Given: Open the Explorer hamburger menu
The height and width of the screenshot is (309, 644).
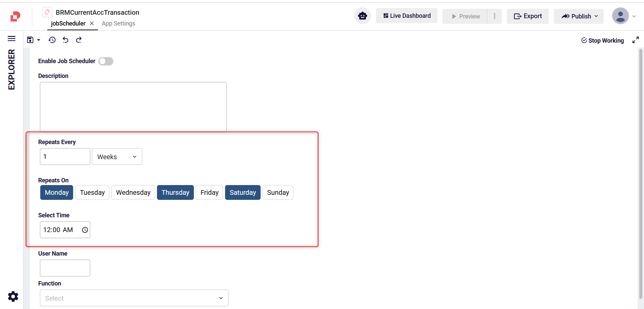Looking at the screenshot, I should coord(12,39).
